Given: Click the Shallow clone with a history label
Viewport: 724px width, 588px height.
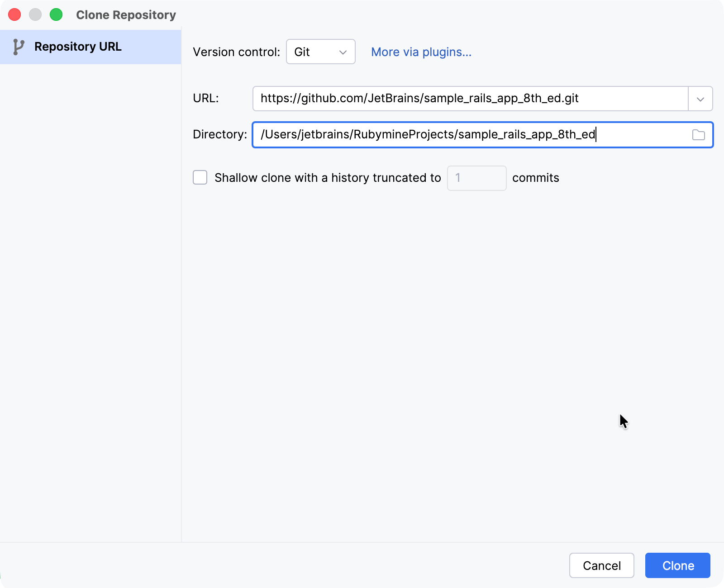Looking at the screenshot, I should [x=328, y=178].
